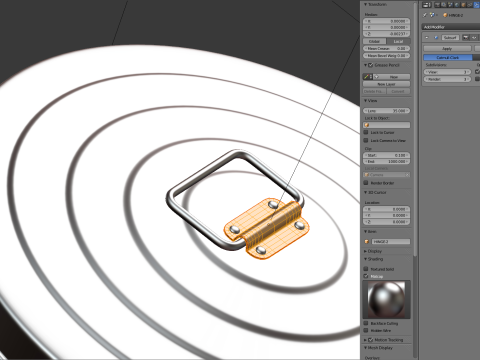Viewport: 480px width, 360px height.
Task: Collapse the Transform panel
Action: [x=365, y=4]
